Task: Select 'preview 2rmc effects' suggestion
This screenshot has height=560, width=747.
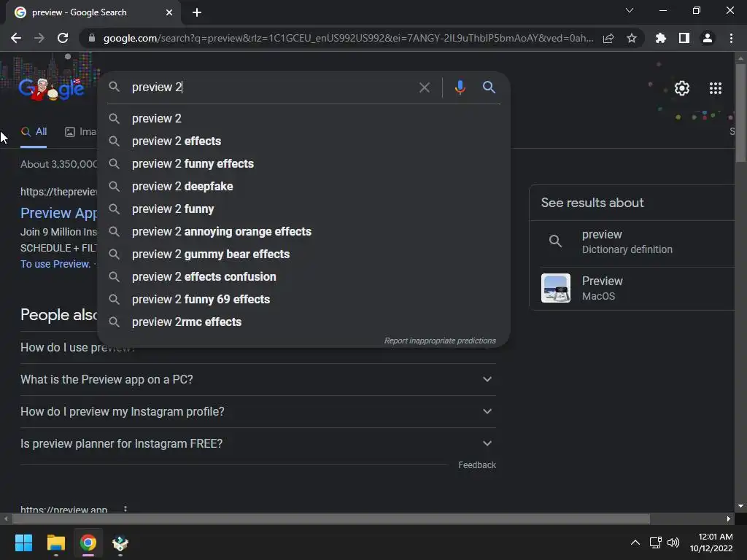Action: pos(304,322)
